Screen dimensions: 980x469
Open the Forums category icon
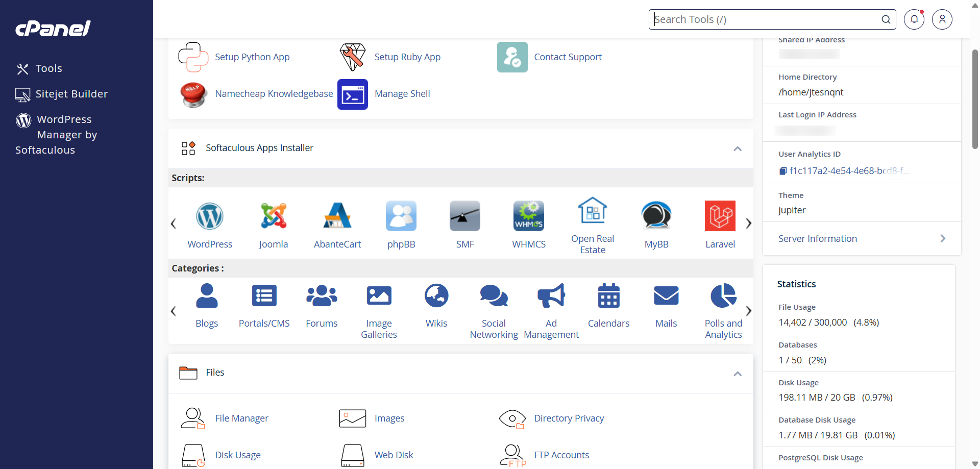(x=322, y=295)
